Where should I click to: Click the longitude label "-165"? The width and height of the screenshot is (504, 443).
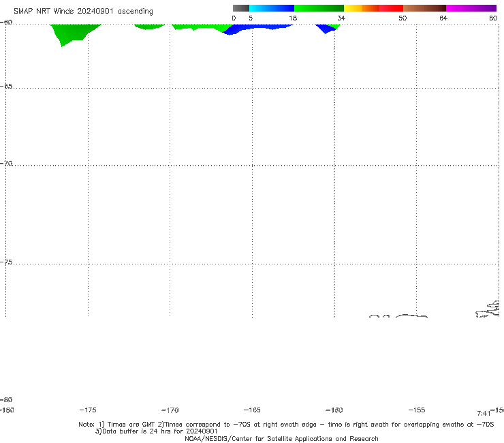[252, 410]
